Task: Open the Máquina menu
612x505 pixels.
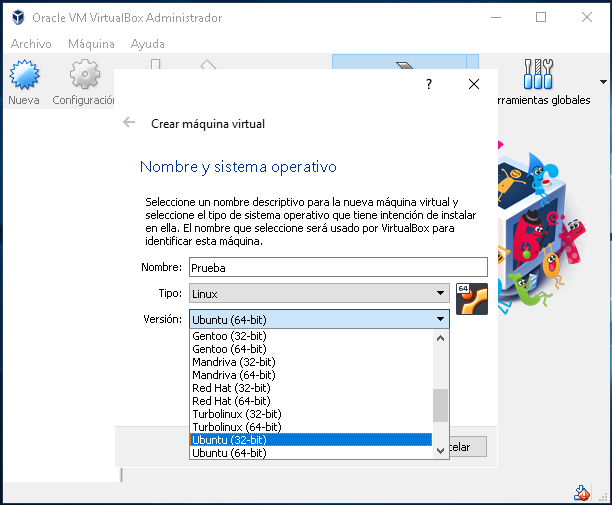Action: coord(91,44)
